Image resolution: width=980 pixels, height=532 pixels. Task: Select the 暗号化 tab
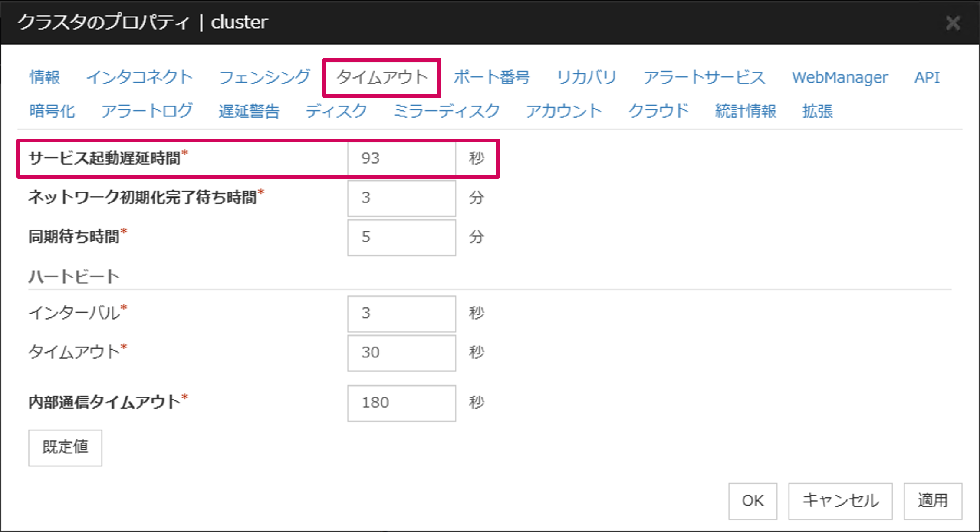52,111
